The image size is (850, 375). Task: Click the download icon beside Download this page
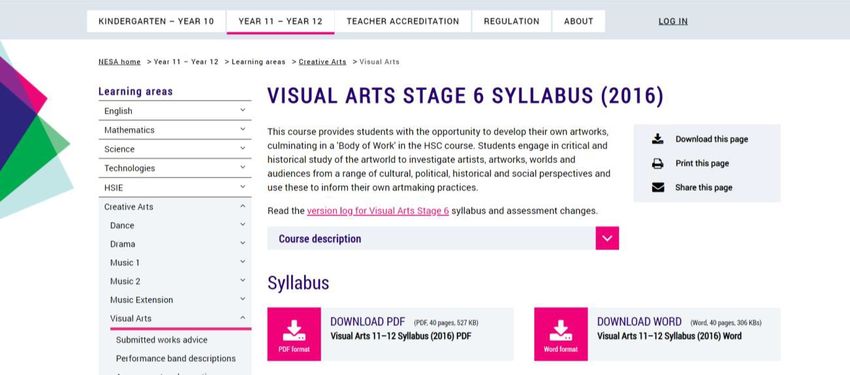[658, 139]
